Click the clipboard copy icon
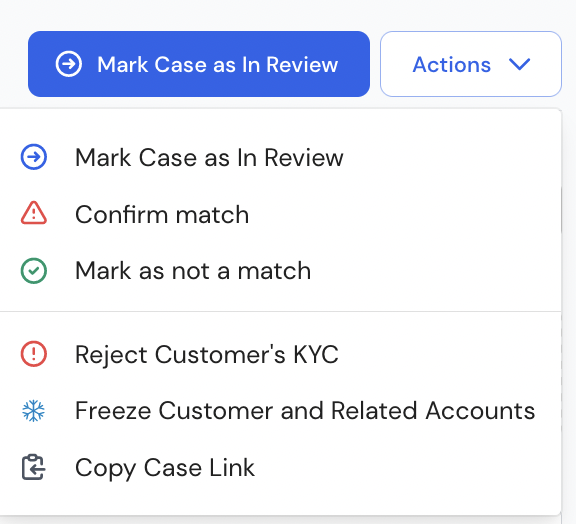Image resolution: width=576 pixels, height=524 pixels. (x=33, y=467)
